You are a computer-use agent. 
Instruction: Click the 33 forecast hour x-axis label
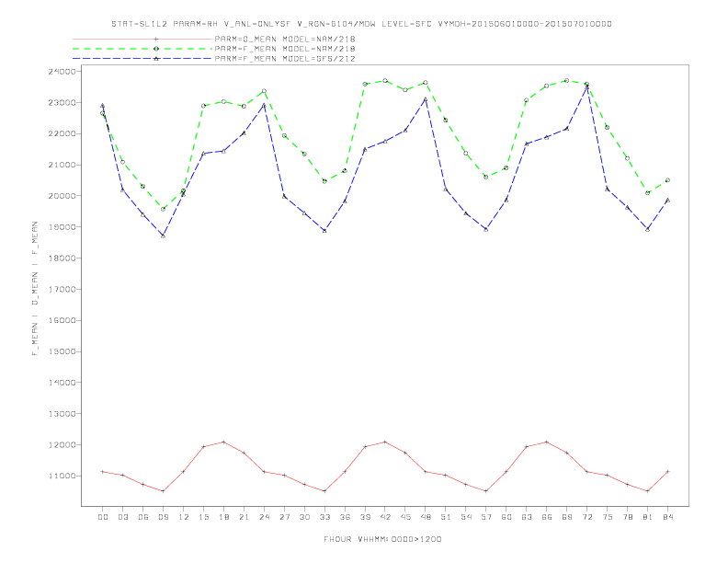click(x=324, y=517)
